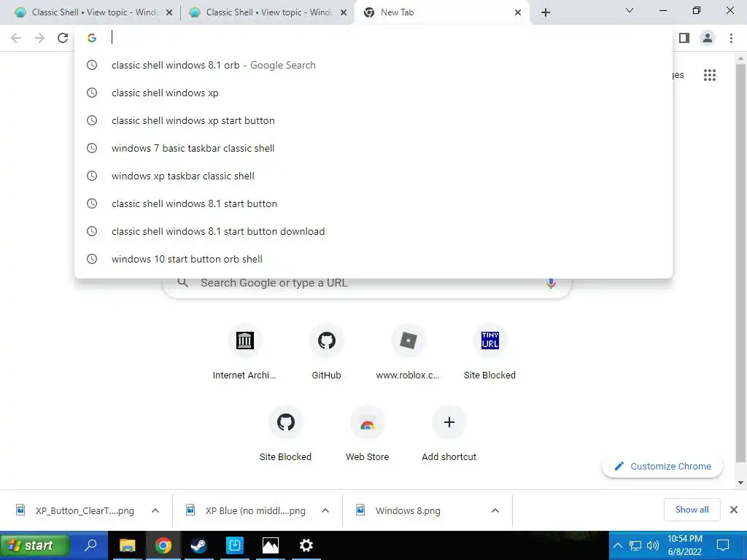Click the Google logo in address bar
The height and width of the screenshot is (560, 747).
click(92, 38)
